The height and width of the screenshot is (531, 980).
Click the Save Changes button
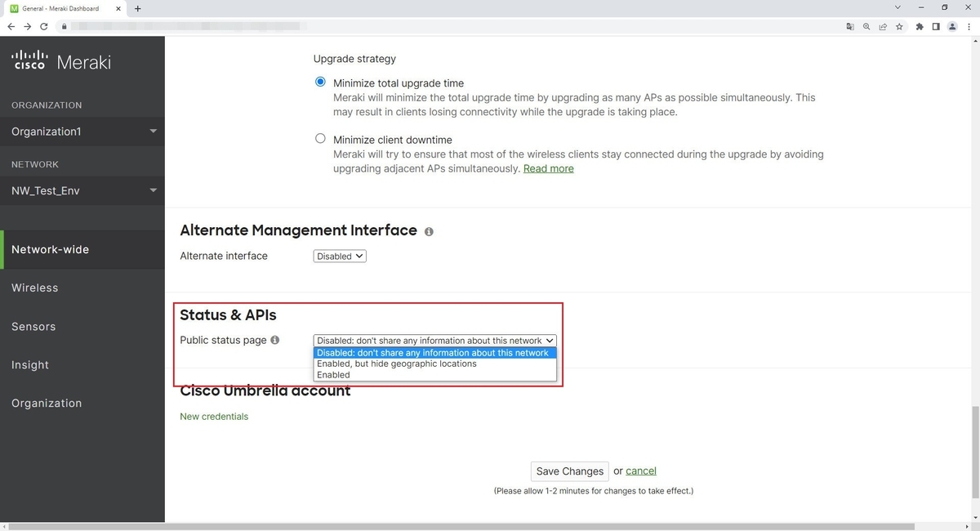570,471
